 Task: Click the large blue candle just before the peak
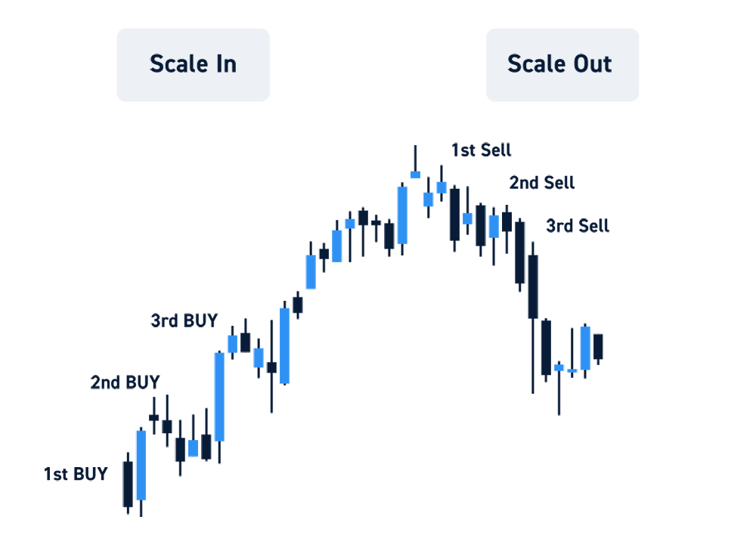click(x=402, y=215)
